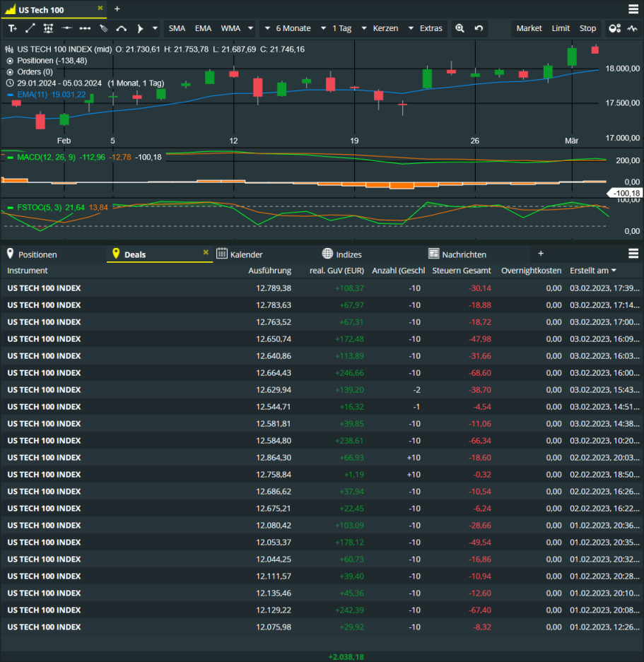
Task: Switch to the Positionen tab
Action: click(37, 254)
